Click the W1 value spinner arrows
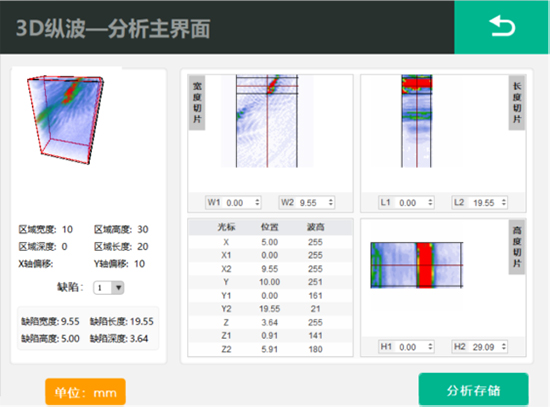Viewport: 550px width, 407px height. coord(257,202)
